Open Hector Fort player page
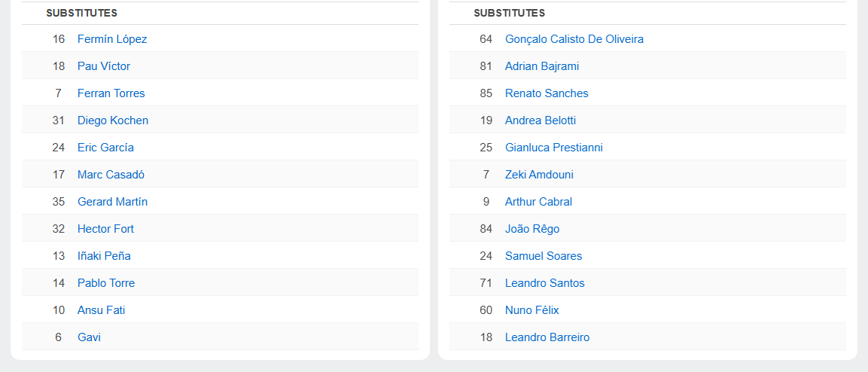The height and width of the screenshot is (372, 868). [x=105, y=229]
